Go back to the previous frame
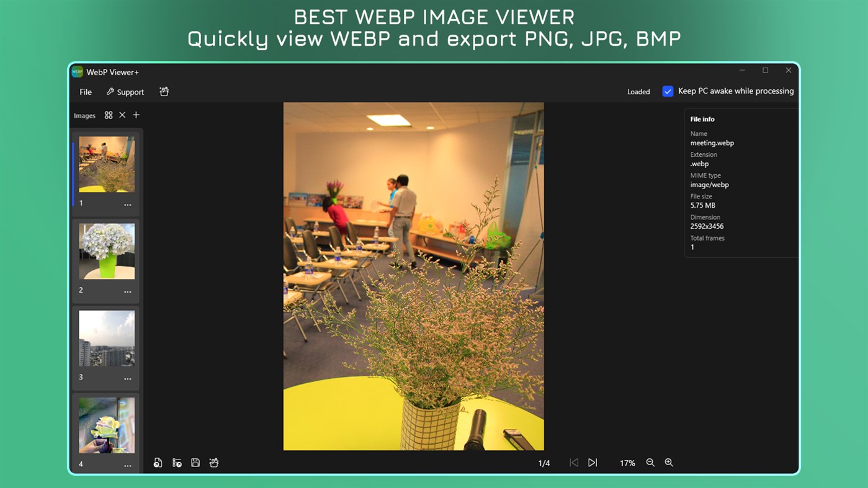This screenshot has width=868, height=488. [574, 463]
